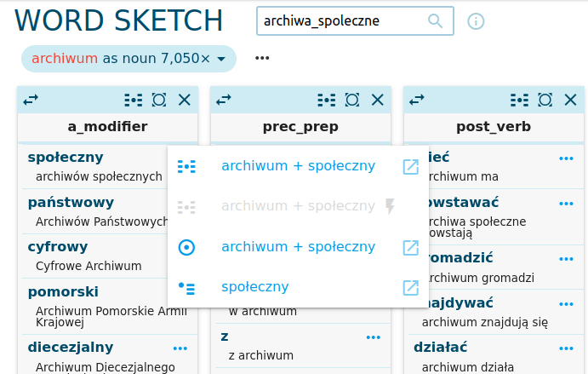
Task: Open options dots for powstawać
Action: 566,204
